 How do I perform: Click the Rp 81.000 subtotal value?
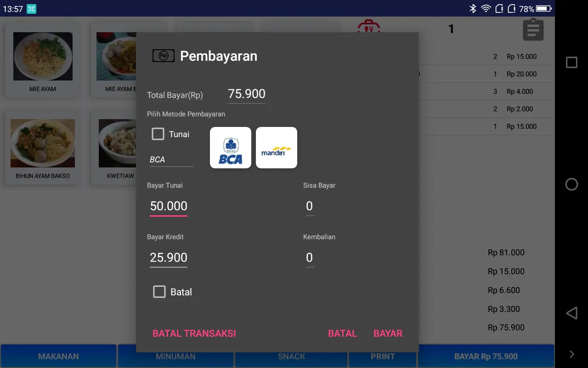point(506,253)
